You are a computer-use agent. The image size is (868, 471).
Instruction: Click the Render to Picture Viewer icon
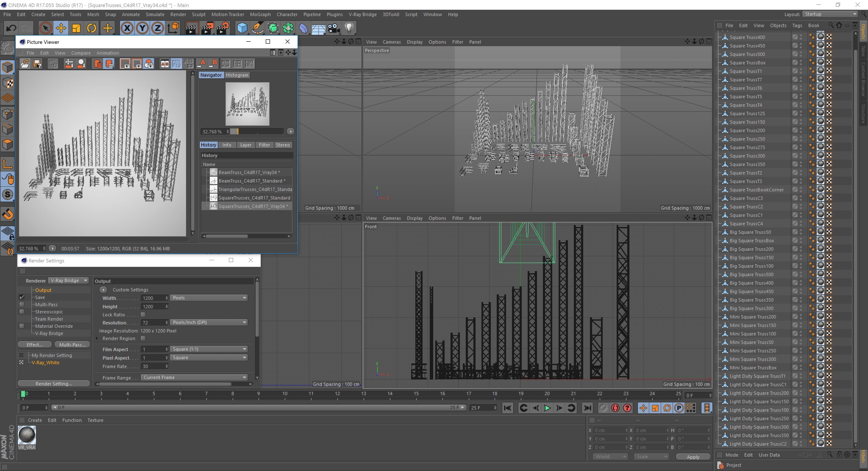tap(207, 28)
